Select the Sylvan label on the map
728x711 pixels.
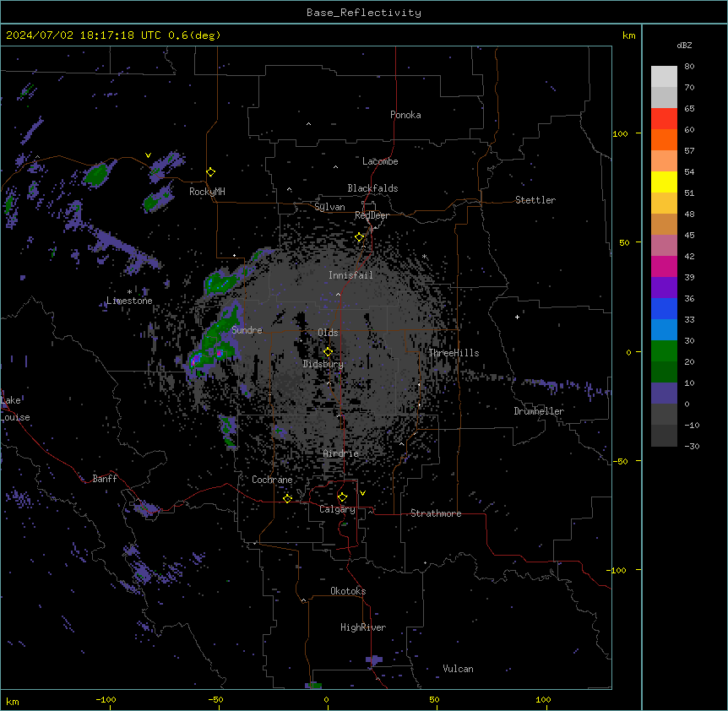pos(329,207)
